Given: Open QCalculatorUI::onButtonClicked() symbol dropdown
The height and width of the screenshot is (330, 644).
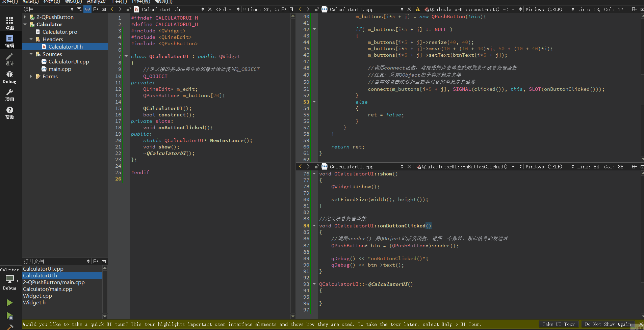Looking at the screenshot, I should (x=469, y=167).
